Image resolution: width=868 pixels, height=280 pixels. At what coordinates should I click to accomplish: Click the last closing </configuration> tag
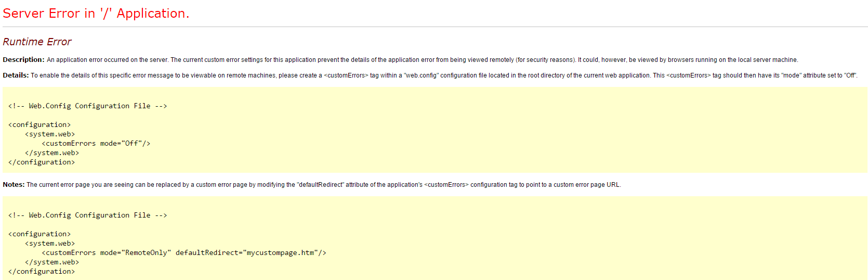(42, 272)
